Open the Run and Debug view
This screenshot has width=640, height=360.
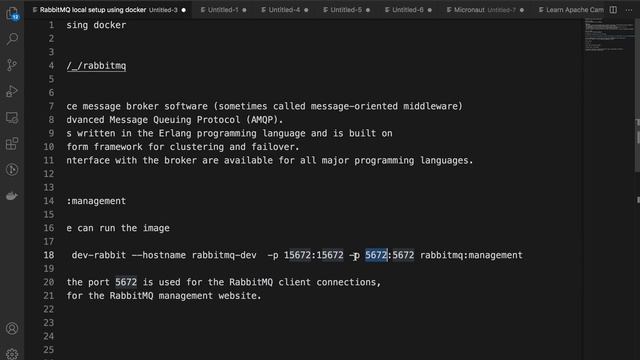[12, 91]
